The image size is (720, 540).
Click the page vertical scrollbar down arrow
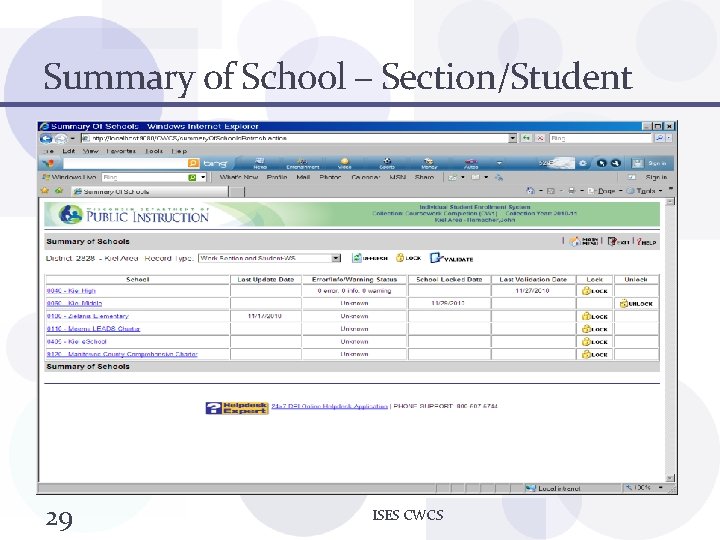[670, 478]
